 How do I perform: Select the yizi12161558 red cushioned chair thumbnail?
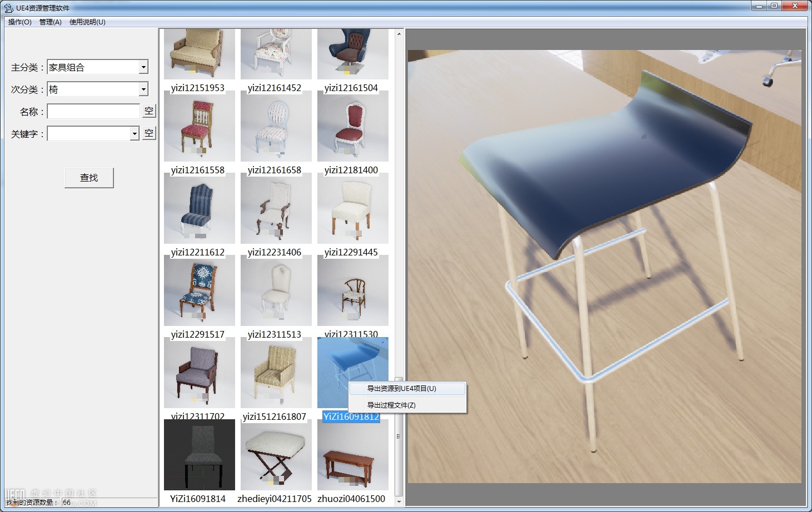point(198,127)
